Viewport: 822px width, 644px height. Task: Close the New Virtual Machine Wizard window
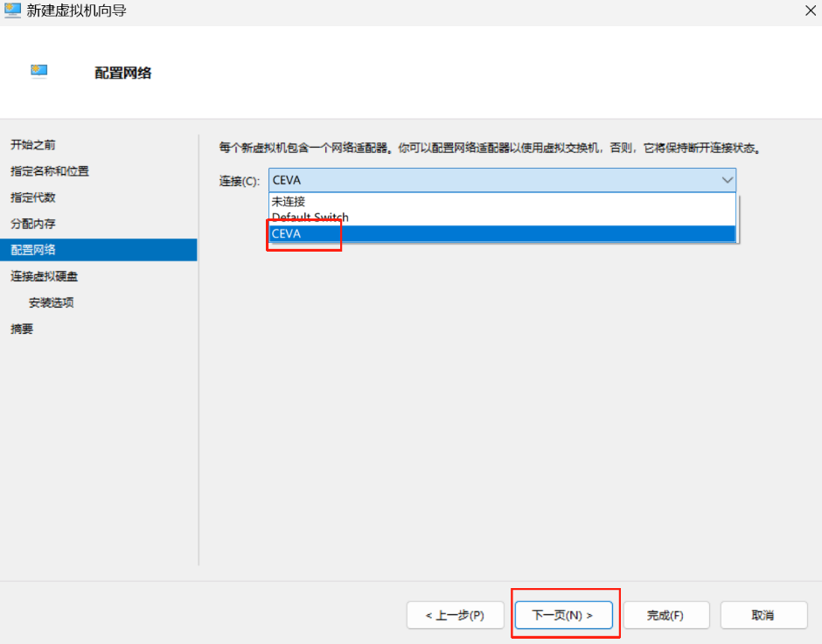811,10
